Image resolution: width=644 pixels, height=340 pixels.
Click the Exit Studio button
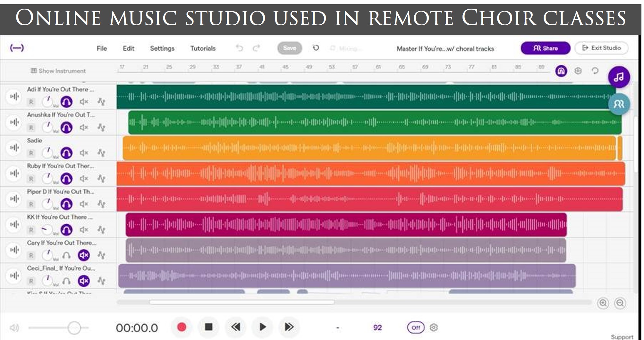pyautogui.click(x=601, y=48)
